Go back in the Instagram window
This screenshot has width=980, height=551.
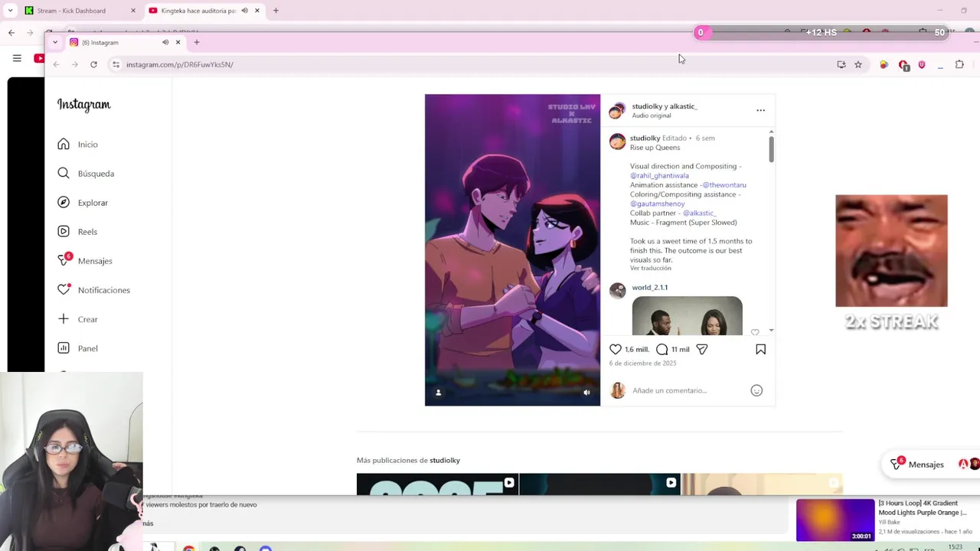point(56,64)
